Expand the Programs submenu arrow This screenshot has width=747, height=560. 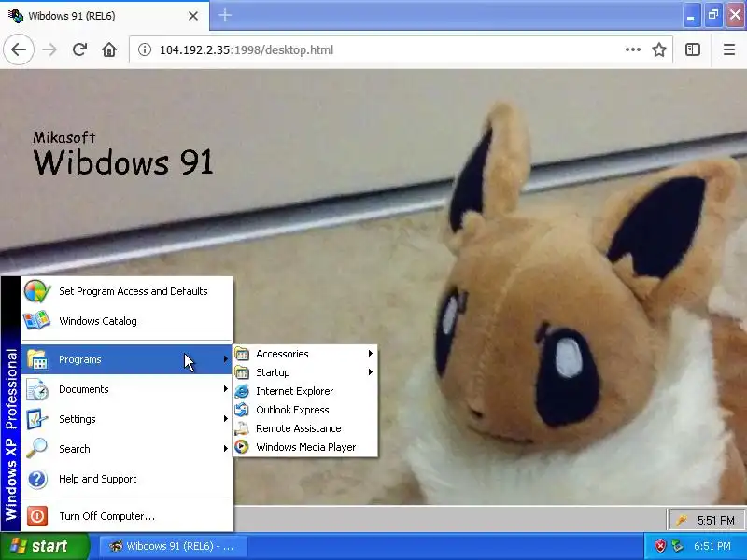tap(225, 359)
